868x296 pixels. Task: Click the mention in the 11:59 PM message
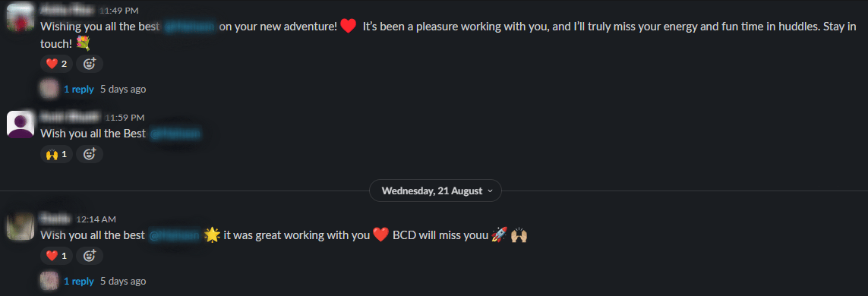pyautogui.click(x=175, y=134)
